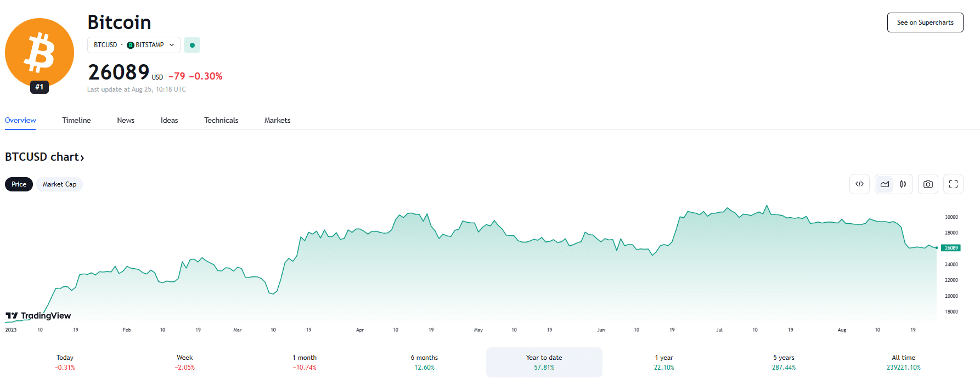The image size is (980, 390).
Task: Open the News tab
Action: 126,120
